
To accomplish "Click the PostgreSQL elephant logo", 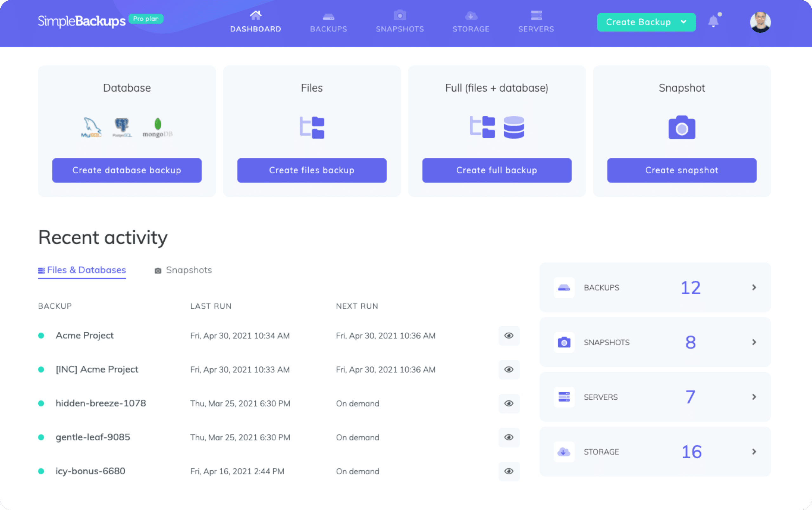I will [122, 128].
